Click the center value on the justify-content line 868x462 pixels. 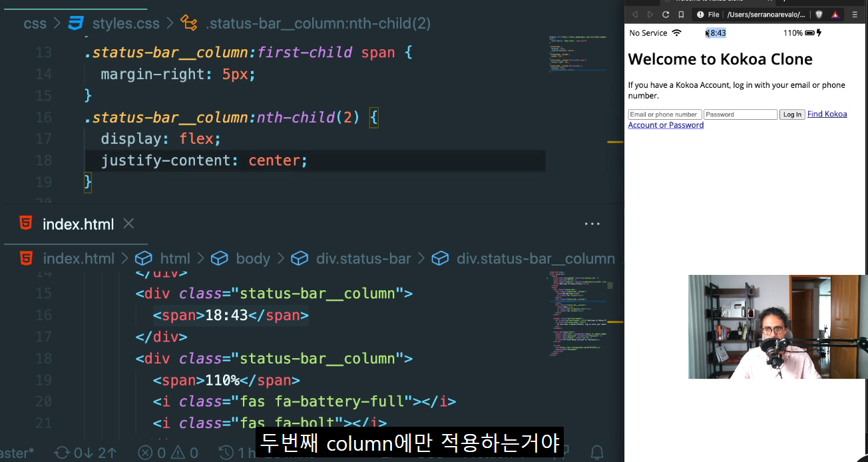pos(274,160)
